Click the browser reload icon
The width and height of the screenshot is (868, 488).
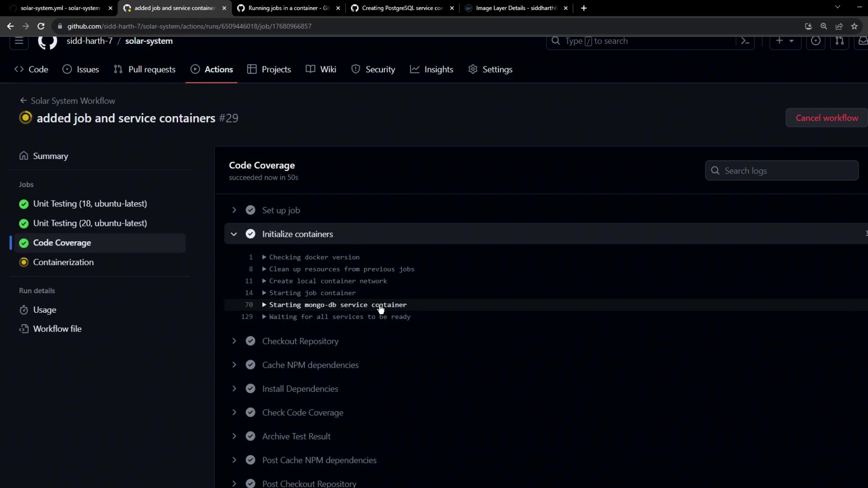(x=41, y=26)
